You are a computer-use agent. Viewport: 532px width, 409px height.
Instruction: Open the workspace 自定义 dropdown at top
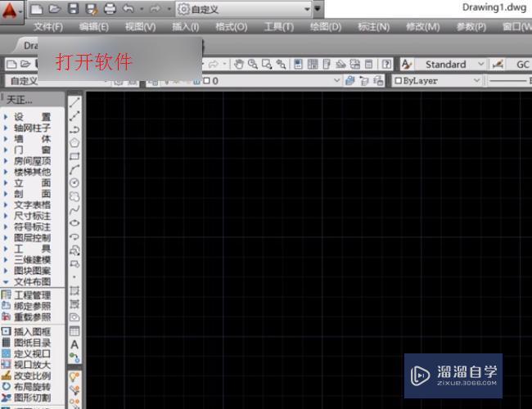[244, 9]
